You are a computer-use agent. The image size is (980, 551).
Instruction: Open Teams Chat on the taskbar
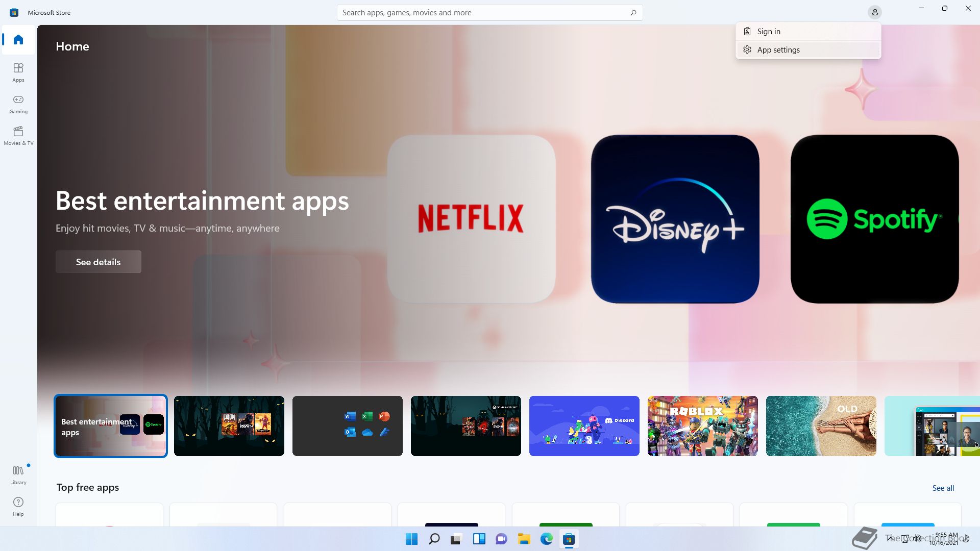(x=501, y=539)
